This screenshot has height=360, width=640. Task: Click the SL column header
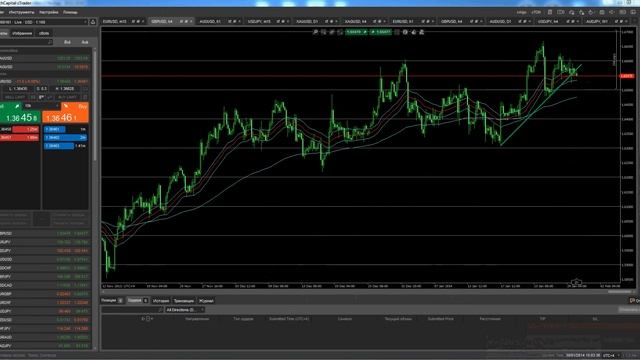(595, 319)
